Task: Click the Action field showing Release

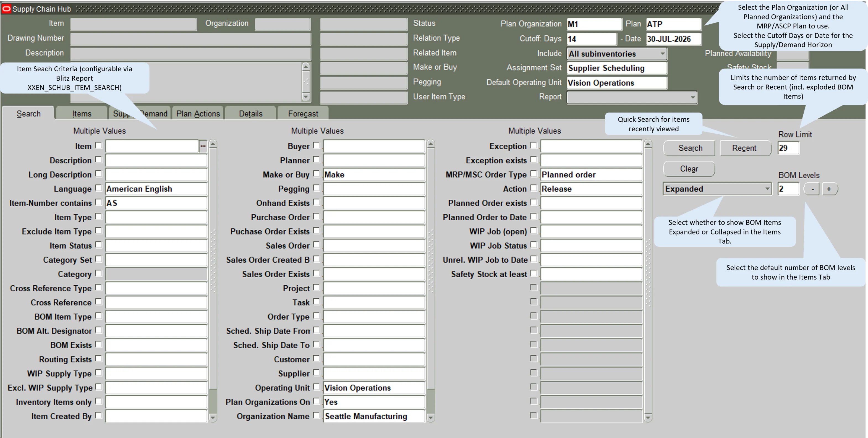Action: click(591, 189)
